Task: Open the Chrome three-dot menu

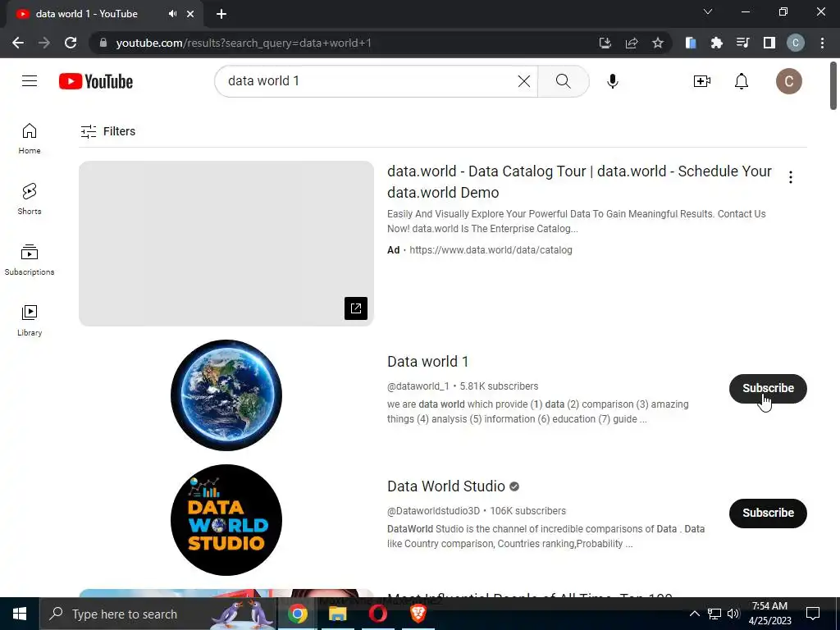Action: pyautogui.click(x=822, y=43)
